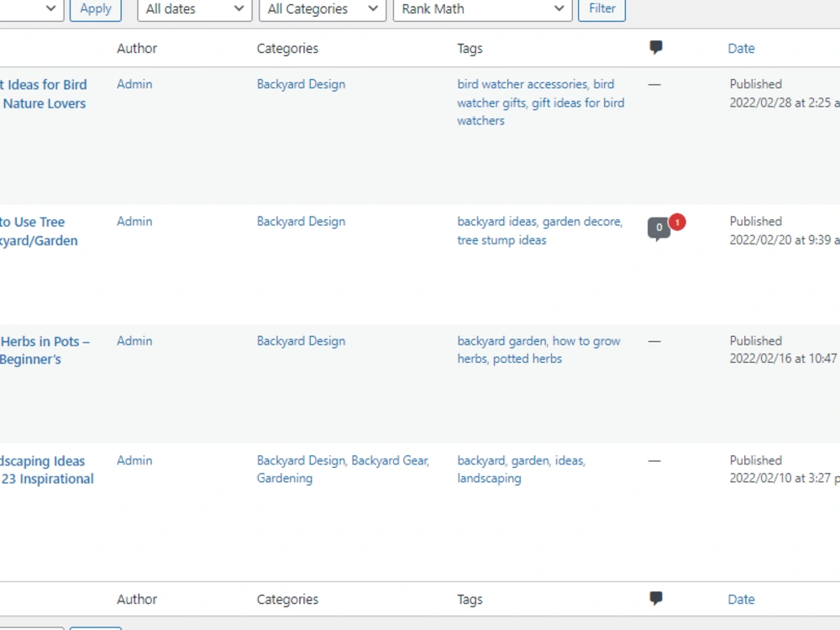
Task: Click the top Apply button
Action: pyautogui.click(x=96, y=9)
